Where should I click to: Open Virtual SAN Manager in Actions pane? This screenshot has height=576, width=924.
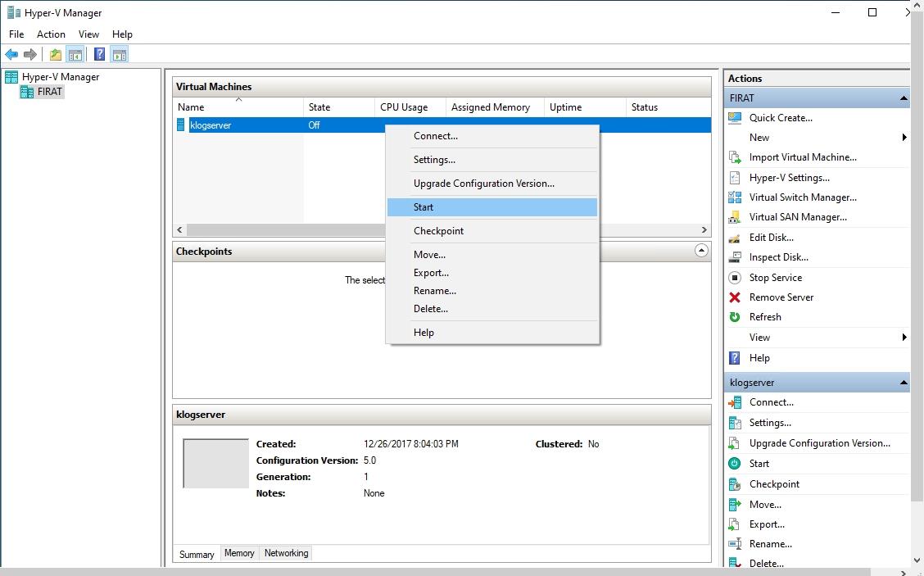click(798, 217)
